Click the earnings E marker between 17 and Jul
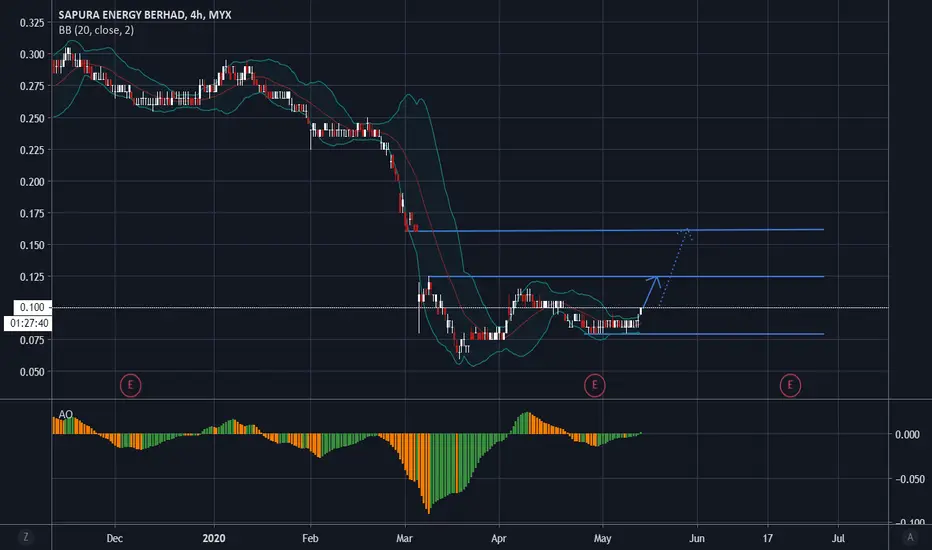This screenshot has width=932, height=550. click(x=790, y=385)
